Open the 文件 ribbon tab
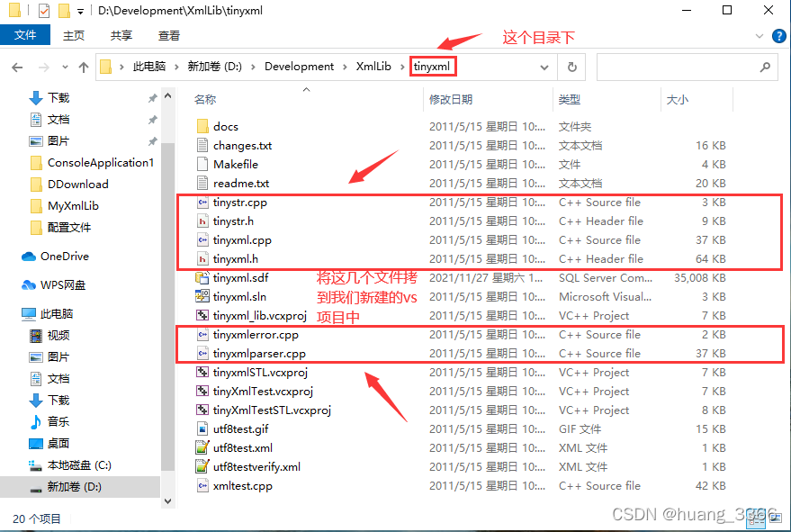 25,35
